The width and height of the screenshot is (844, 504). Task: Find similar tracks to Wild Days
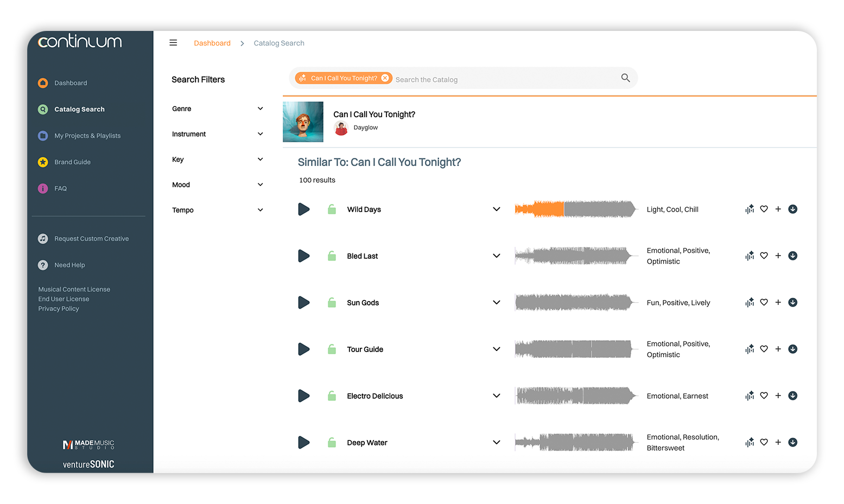tap(750, 209)
